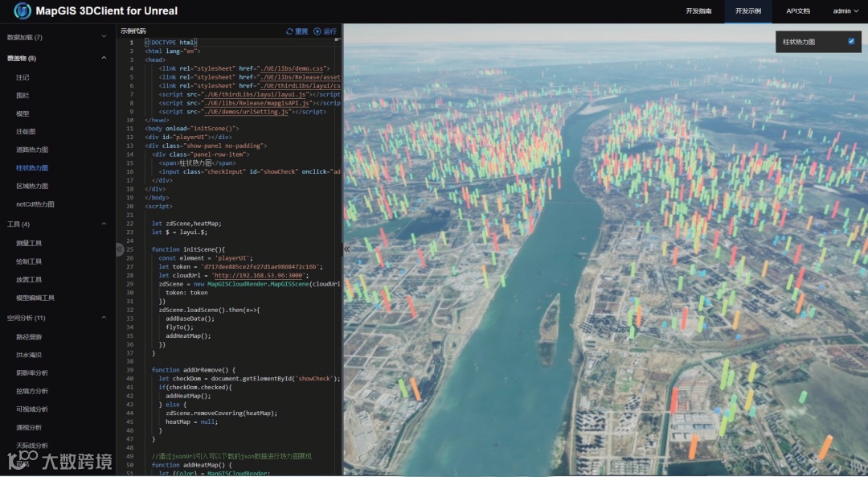The image size is (868, 477).
Task: Open the 可视域分析 example
Action: click(x=32, y=409)
